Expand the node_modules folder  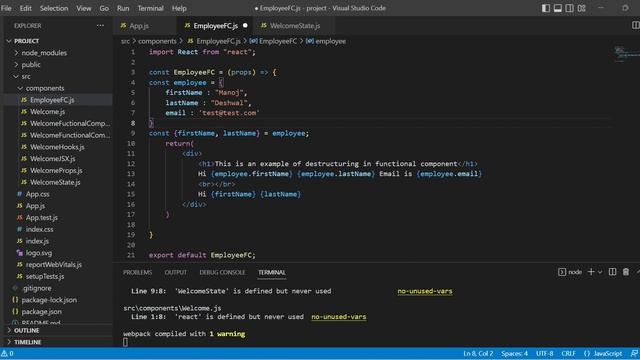click(x=44, y=53)
